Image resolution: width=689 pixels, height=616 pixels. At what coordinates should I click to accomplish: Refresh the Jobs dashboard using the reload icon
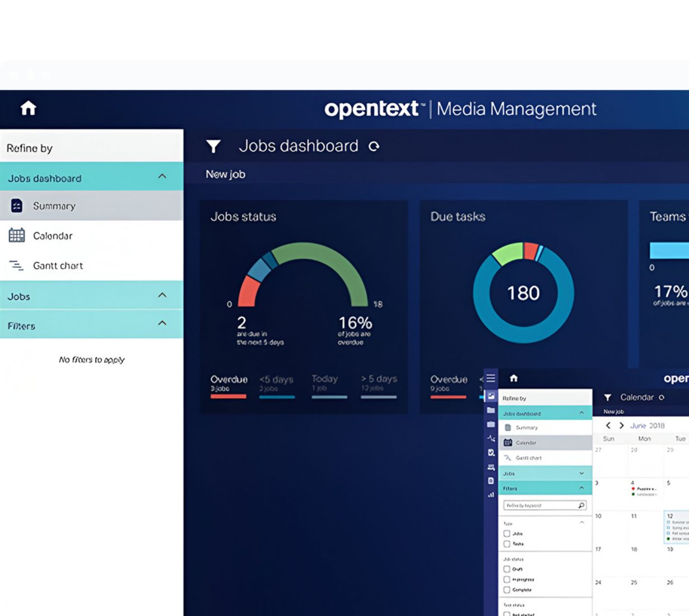(x=374, y=147)
